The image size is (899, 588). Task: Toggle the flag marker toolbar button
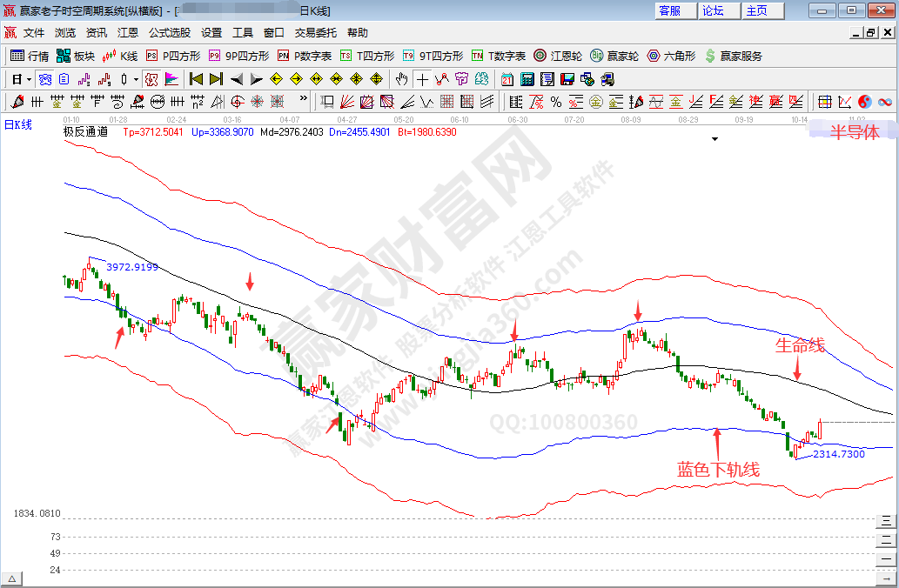tap(171, 79)
